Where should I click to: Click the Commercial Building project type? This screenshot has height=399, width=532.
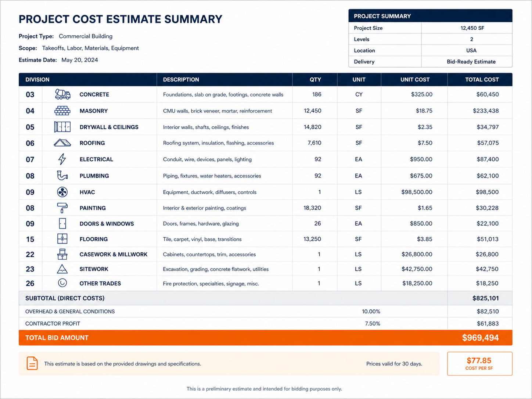pyautogui.click(x=86, y=36)
